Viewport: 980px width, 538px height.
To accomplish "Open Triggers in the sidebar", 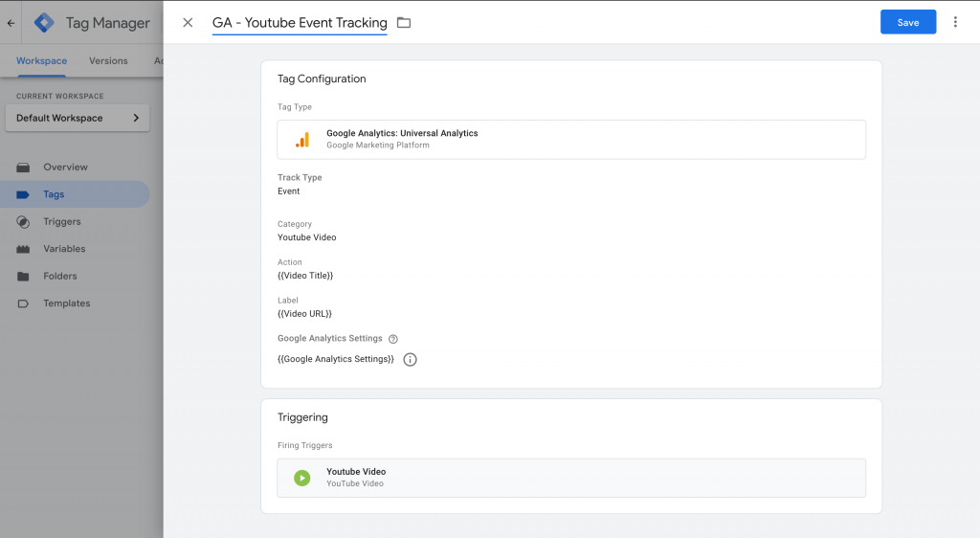I will pos(62,221).
